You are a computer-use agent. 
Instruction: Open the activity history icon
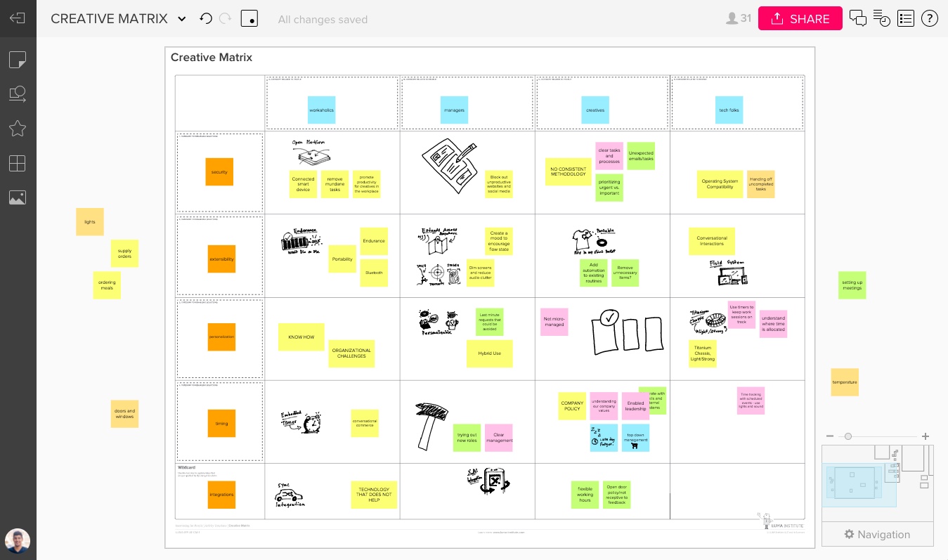(x=882, y=19)
